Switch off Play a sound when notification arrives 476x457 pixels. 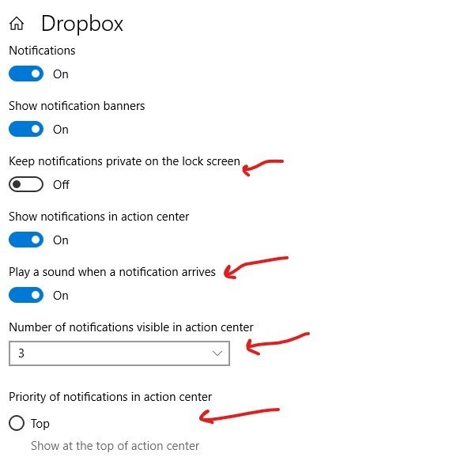(x=26, y=295)
